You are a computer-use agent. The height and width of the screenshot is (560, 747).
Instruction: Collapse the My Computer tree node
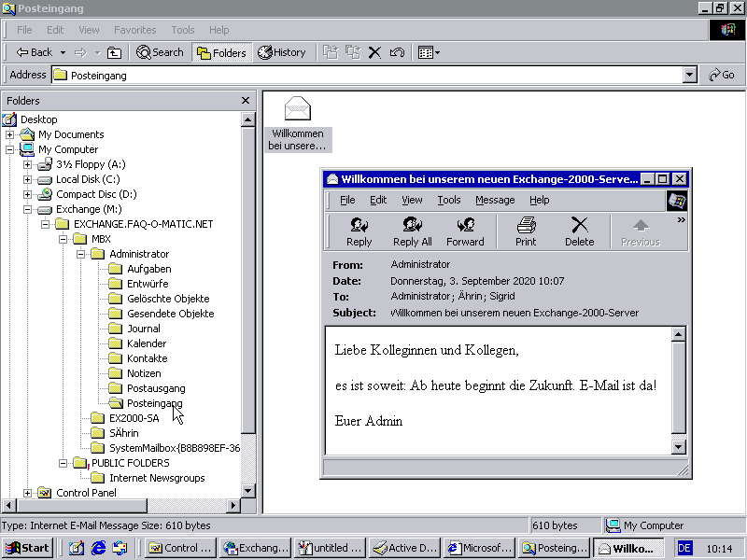pos(9,149)
